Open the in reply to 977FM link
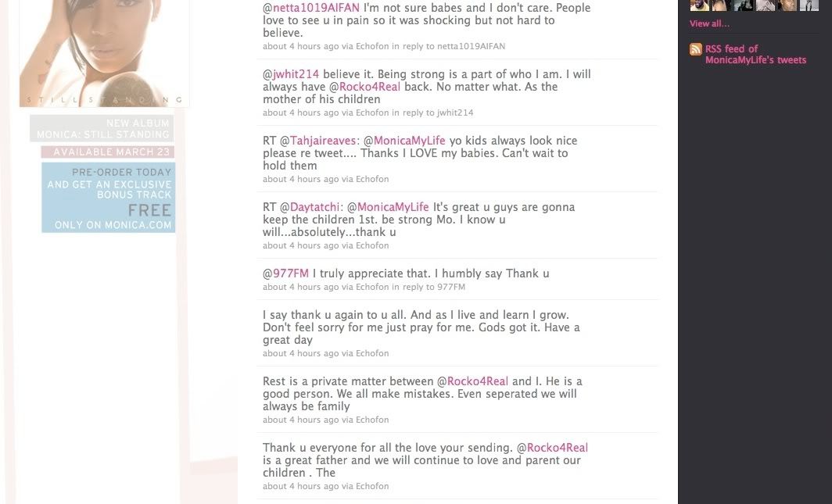 coord(429,287)
